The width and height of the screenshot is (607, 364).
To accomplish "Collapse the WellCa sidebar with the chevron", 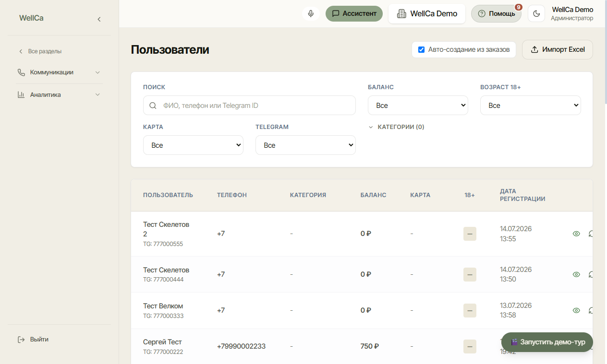I will (x=99, y=19).
